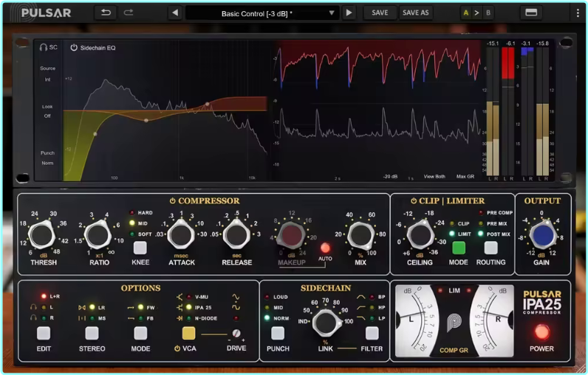Click the COMP GR meter label
Viewport: 588px width, 375px height.
454,351
